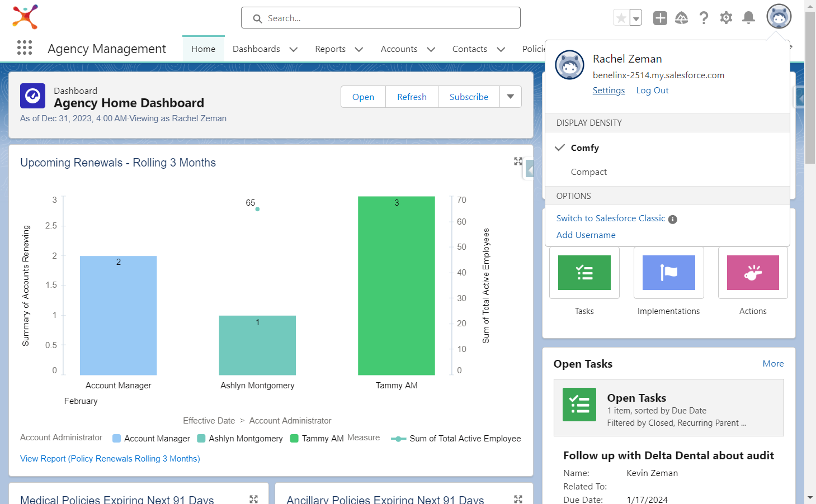
Task: Click Switch to Salesforce Classic
Action: pos(611,218)
